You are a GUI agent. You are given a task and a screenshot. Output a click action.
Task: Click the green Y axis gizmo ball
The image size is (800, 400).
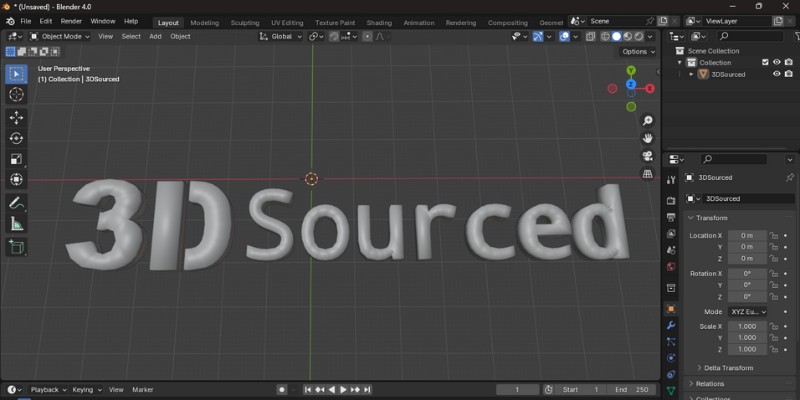[x=631, y=70]
